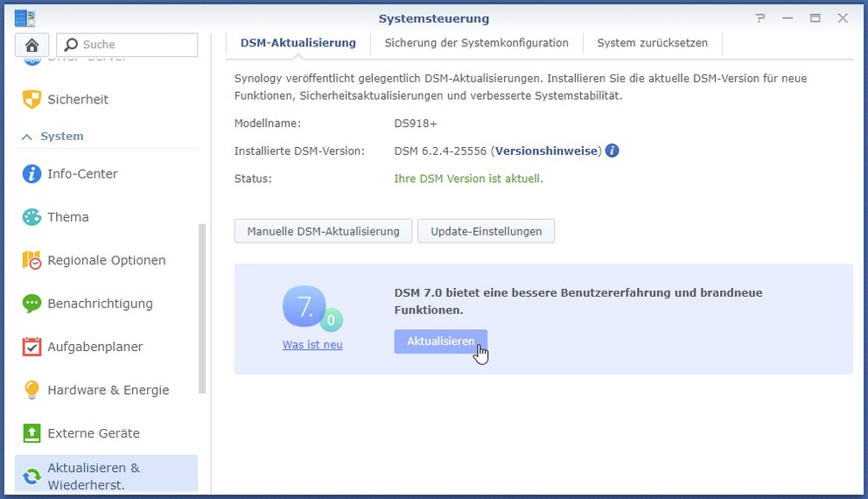This screenshot has width=868, height=499.
Task: Click the Systemsteuerung app icon in title bar
Action: click(x=24, y=18)
